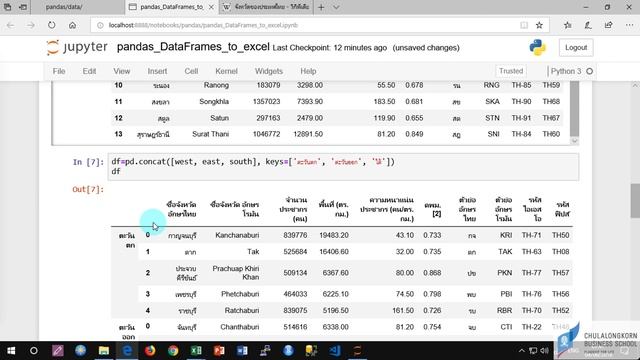The height and width of the screenshot is (360, 640).
Task: Click the kernel idle indicator circle
Action: click(589, 71)
